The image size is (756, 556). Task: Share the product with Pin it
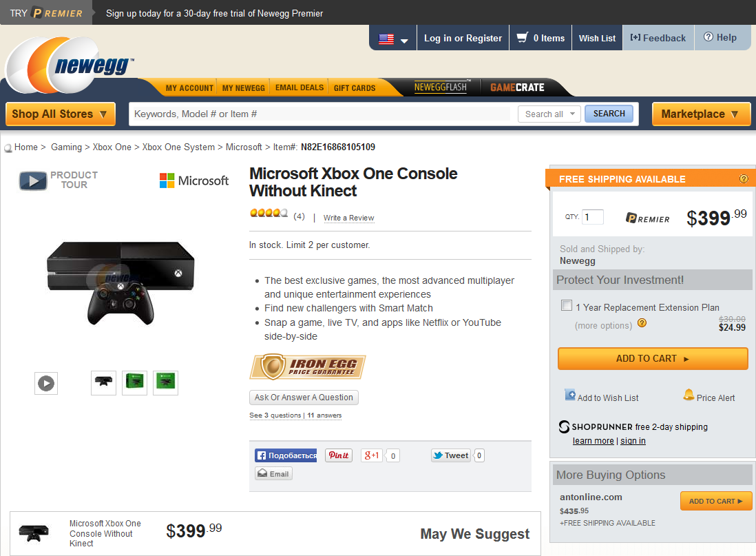tap(339, 455)
